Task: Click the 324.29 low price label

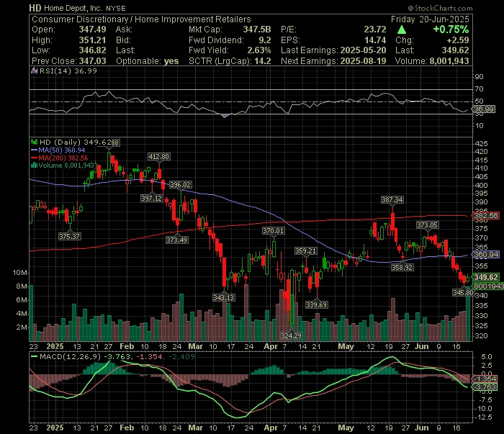Action: point(291,335)
